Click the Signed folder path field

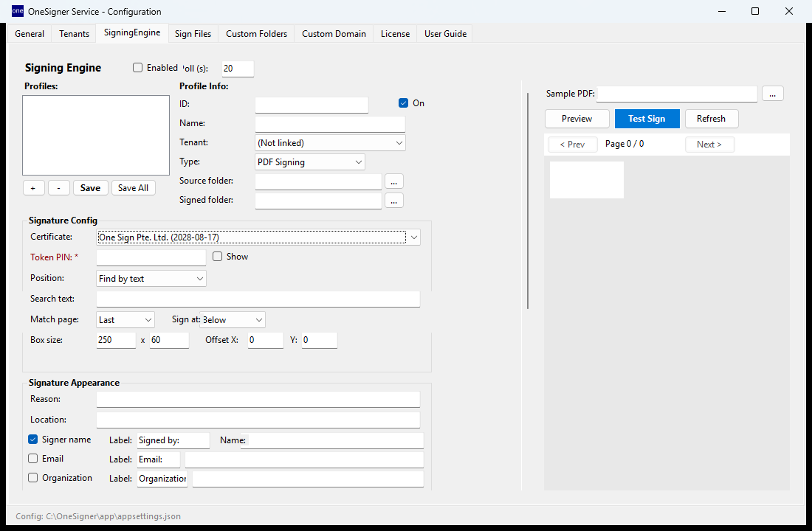(318, 201)
